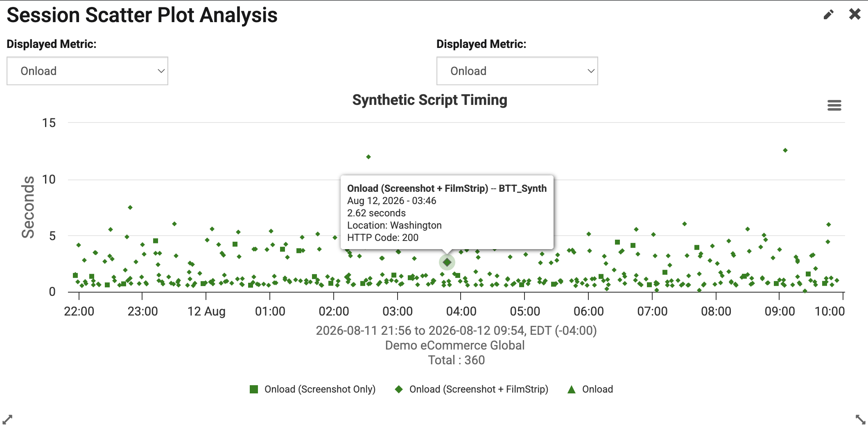The height and width of the screenshot is (427, 868).
Task: Open the right Displayed Metric Onload dropdown
Action: coord(517,71)
